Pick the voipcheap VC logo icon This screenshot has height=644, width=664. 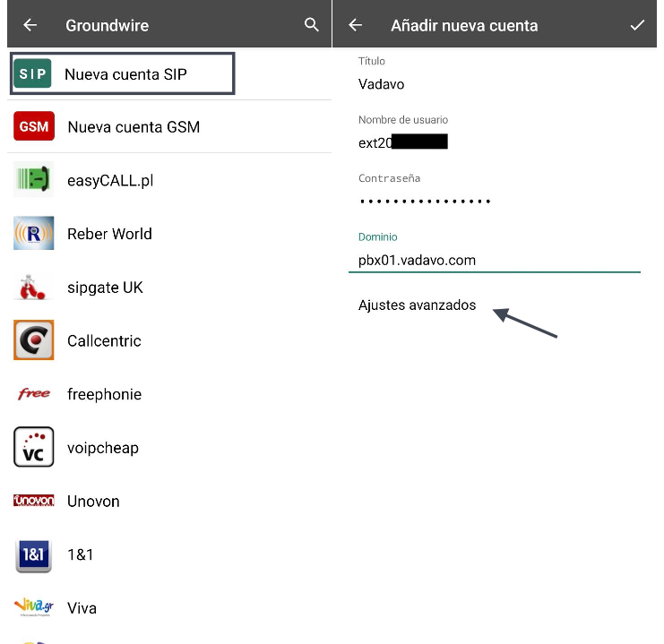point(34,448)
